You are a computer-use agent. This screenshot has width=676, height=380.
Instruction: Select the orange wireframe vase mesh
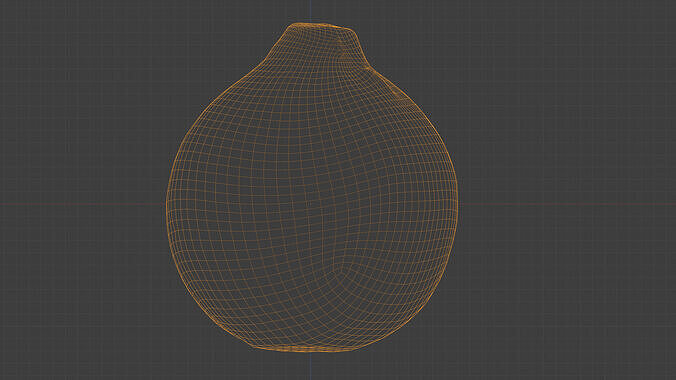[x=312, y=188]
